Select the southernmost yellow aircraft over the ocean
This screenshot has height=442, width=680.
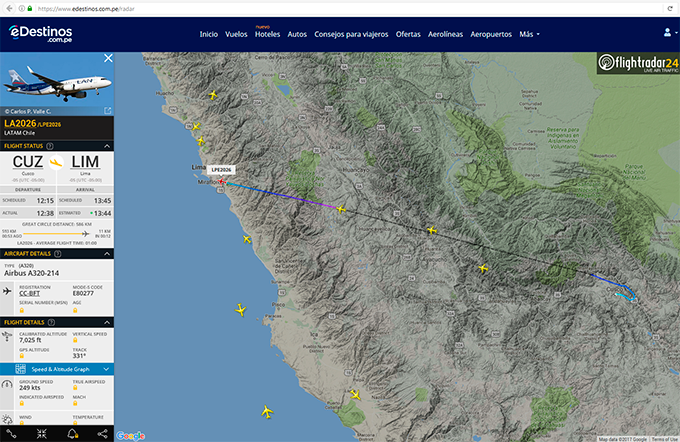267,412
